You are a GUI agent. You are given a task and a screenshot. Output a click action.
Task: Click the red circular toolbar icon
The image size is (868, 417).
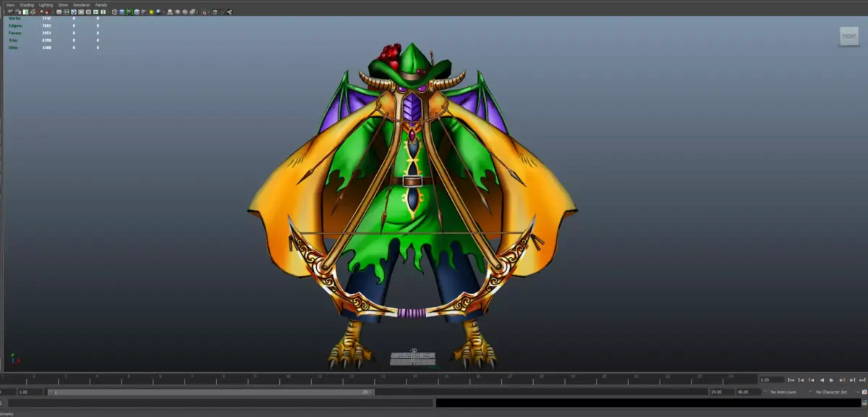[x=205, y=12]
